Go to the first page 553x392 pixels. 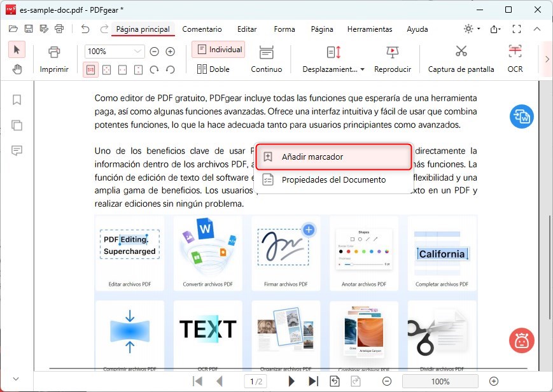point(197,381)
